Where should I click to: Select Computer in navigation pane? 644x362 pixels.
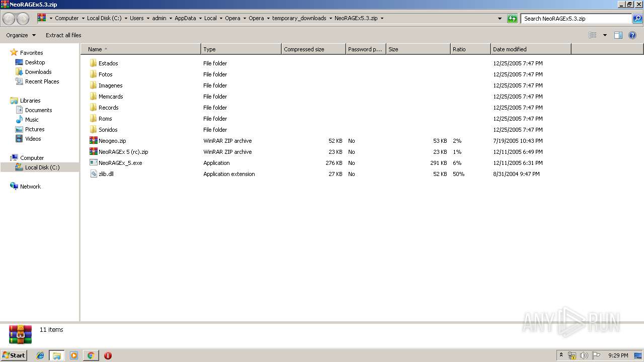tap(32, 158)
